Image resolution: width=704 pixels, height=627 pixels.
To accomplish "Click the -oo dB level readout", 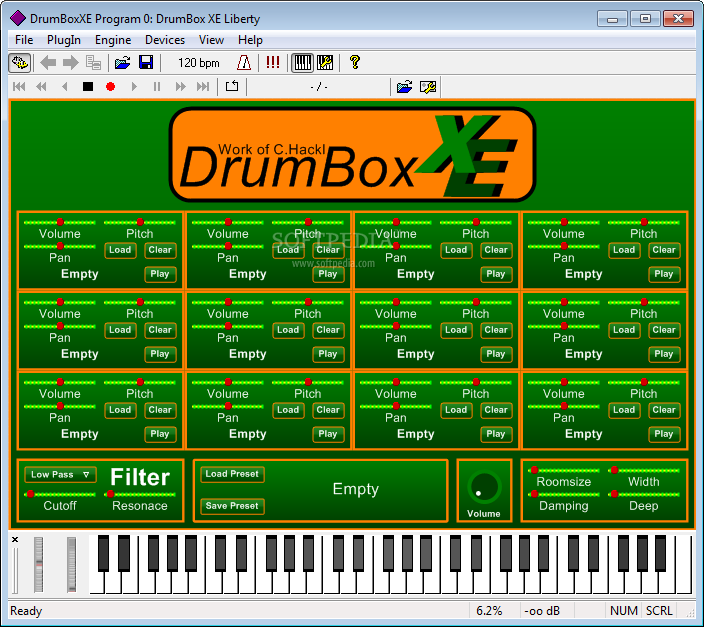I will click(542, 611).
